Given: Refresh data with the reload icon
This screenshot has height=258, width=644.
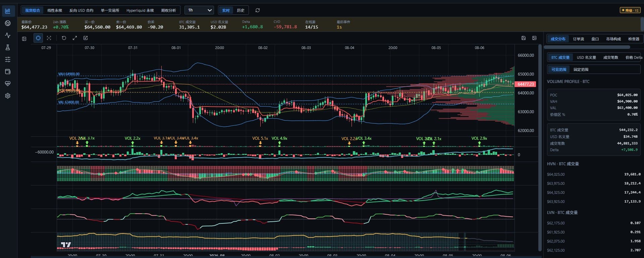Looking at the screenshot, I should tap(258, 10).
